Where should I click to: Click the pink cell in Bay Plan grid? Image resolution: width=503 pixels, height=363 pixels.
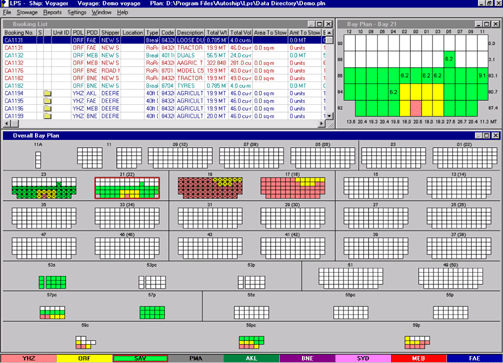[416, 108]
